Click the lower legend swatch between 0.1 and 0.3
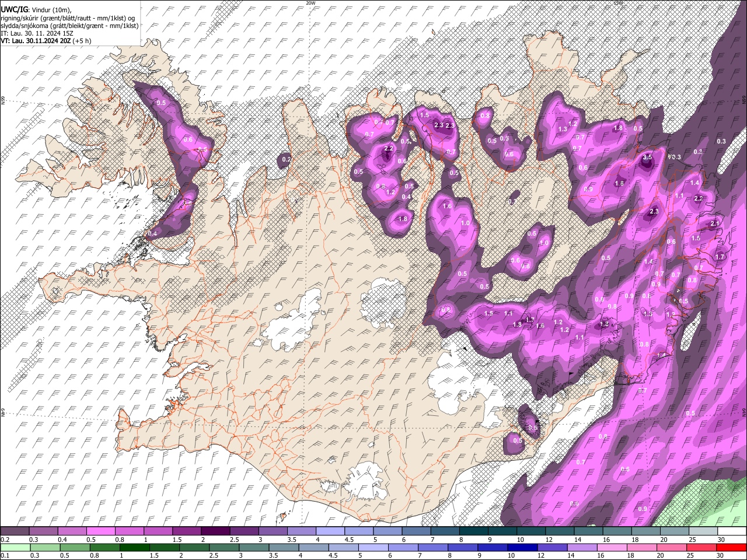Screen dimensions: 747x560 pos(15,547)
